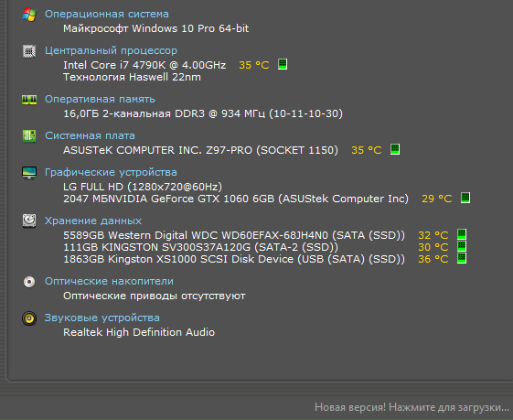Image resolution: width=513 pixels, height=420 pixels.
Task: Select the KINGSTON SV300S37A120G drive entry
Action: pos(200,247)
